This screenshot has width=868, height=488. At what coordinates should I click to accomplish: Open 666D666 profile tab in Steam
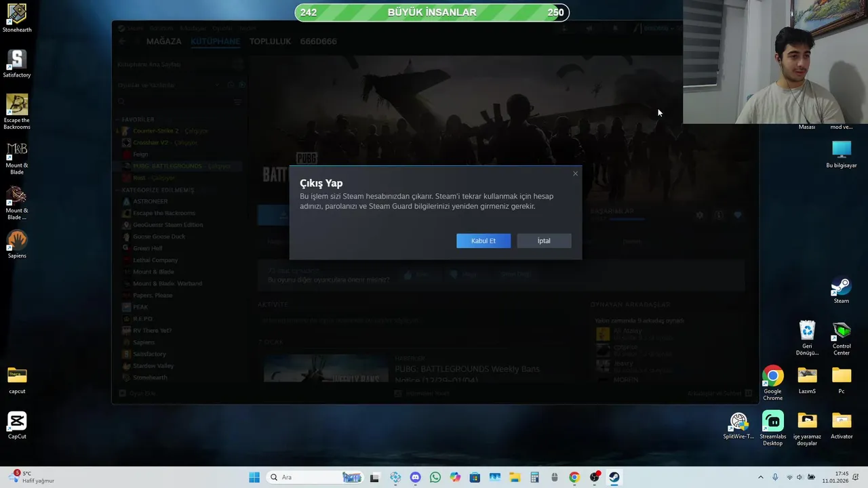point(319,41)
